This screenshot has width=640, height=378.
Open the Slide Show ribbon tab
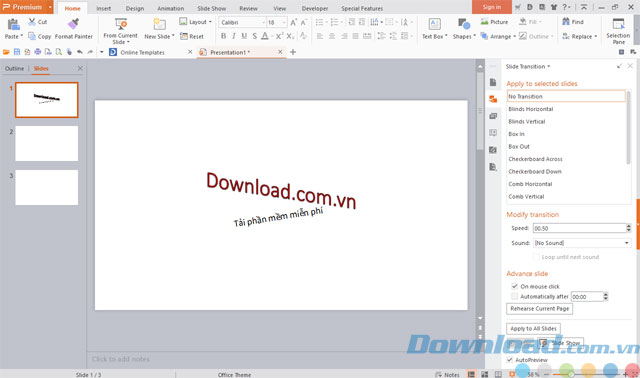click(x=211, y=8)
